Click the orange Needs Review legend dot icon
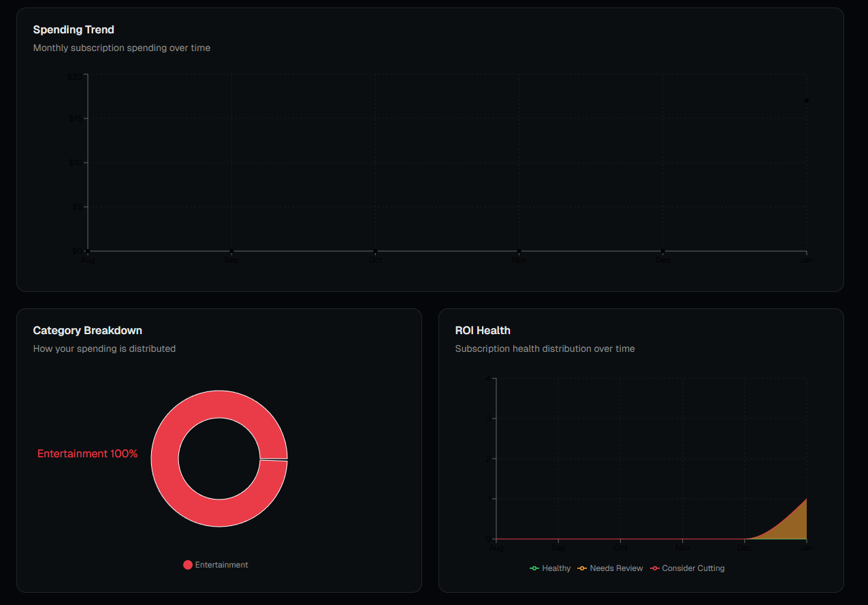 (x=581, y=568)
